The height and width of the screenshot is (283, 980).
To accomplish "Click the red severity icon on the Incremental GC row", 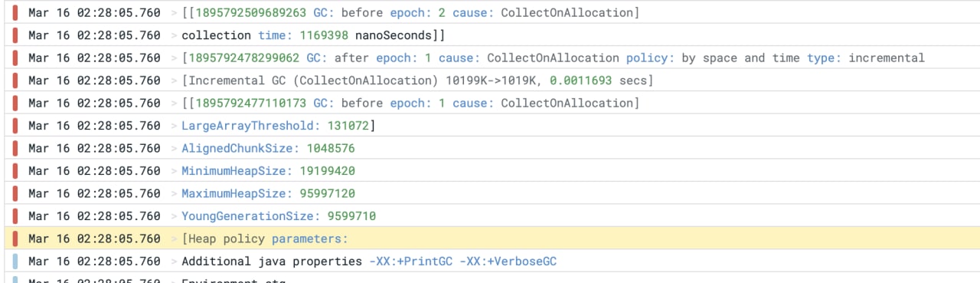I will coord(15,81).
